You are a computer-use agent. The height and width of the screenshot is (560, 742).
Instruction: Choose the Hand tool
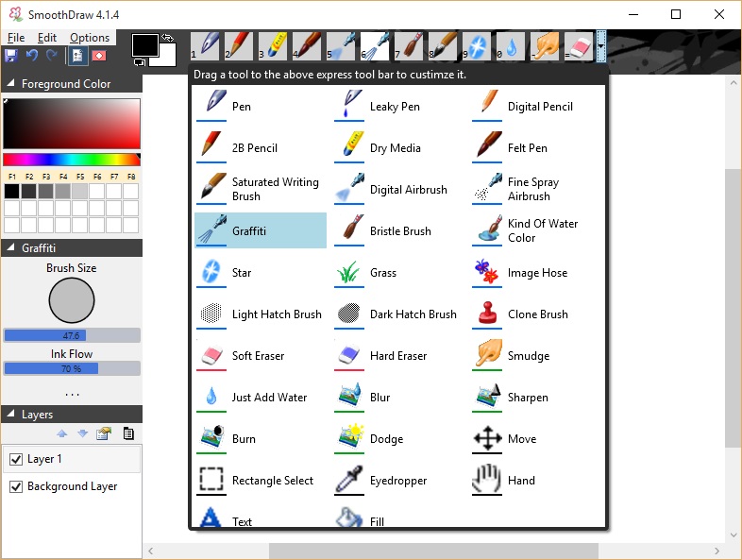click(x=536, y=481)
